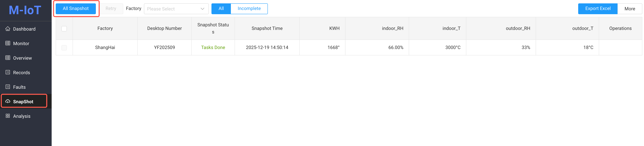
Task: Click the Export Excel button
Action: click(597, 9)
